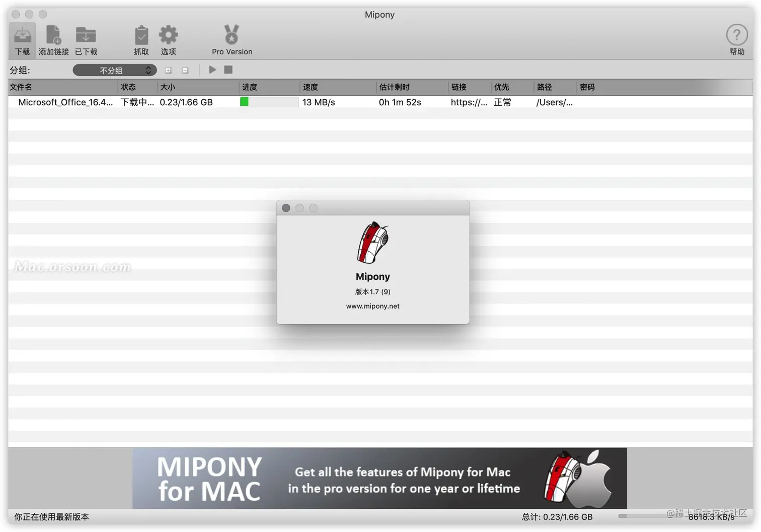Click the 你正在使用最新版本 status text
The image size is (761, 532).
(51, 517)
